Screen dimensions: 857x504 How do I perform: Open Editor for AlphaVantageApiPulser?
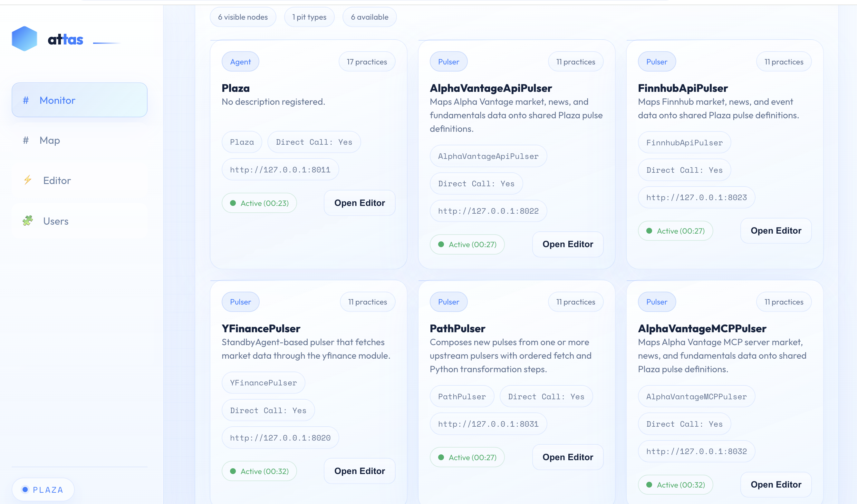pyautogui.click(x=567, y=244)
